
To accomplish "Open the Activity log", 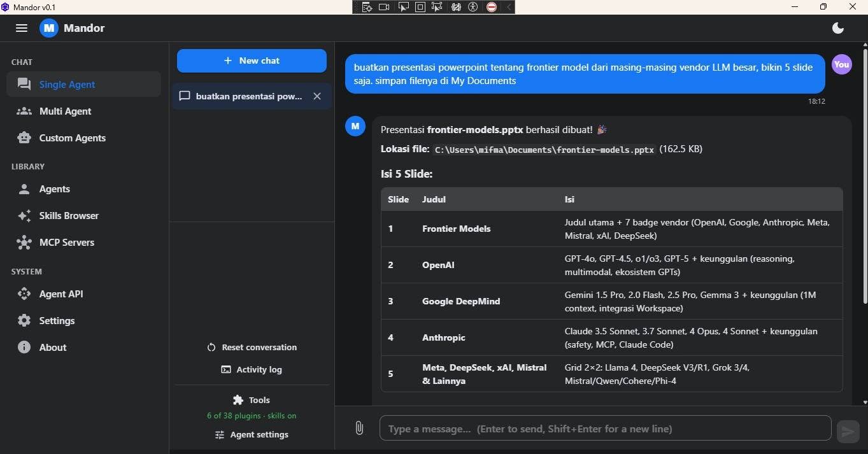I will (252, 369).
